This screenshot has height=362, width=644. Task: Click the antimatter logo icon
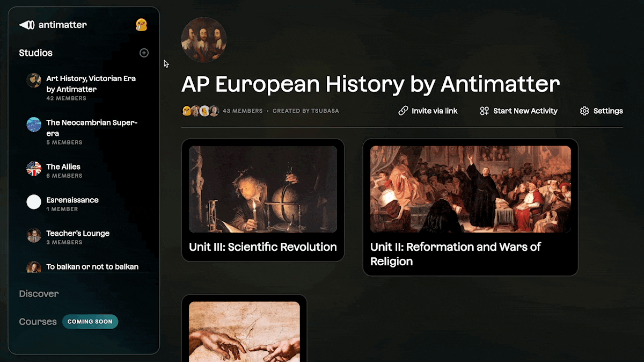coord(27,25)
